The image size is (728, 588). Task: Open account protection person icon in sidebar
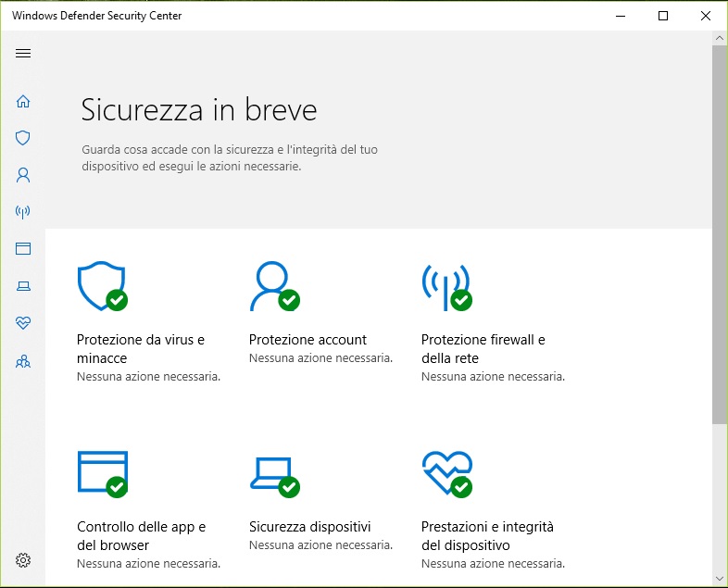point(23,175)
